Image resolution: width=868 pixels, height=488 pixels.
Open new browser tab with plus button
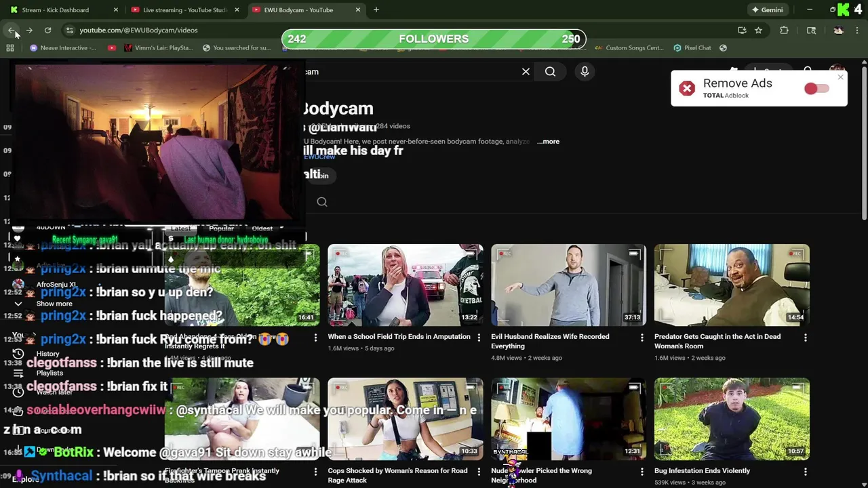coord(376,9)
